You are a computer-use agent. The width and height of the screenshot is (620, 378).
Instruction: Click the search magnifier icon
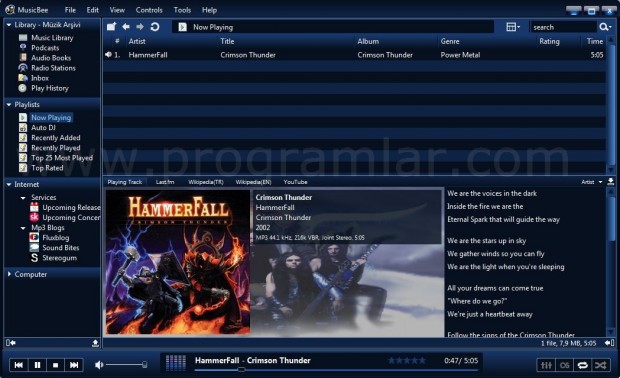coord(603,27)
